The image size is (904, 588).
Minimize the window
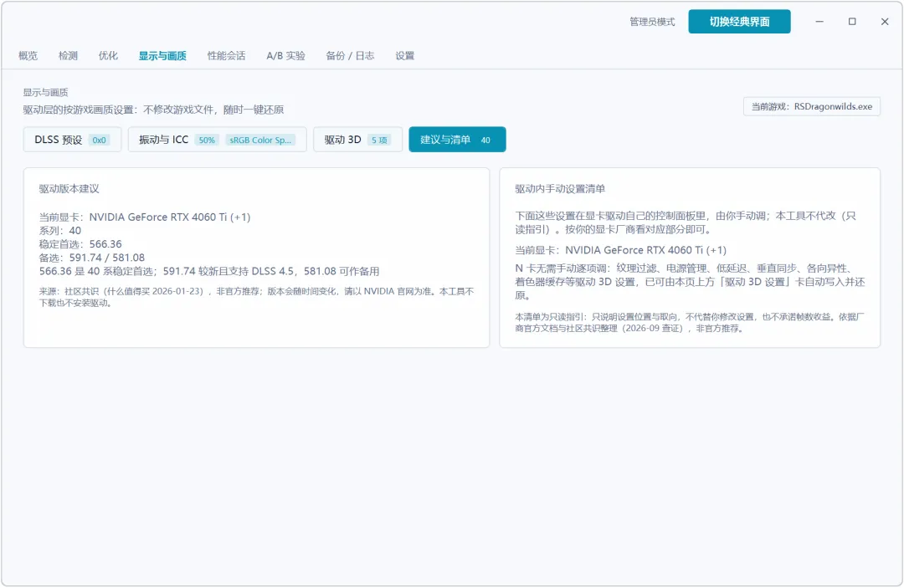pyautogui.click(x=819, y=21)
